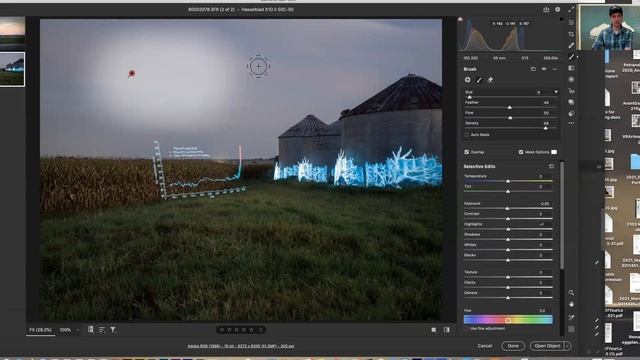640x360 pixels.
Task: Open brush Size options dropdown arrow
Action: click(x=556, y=92)
